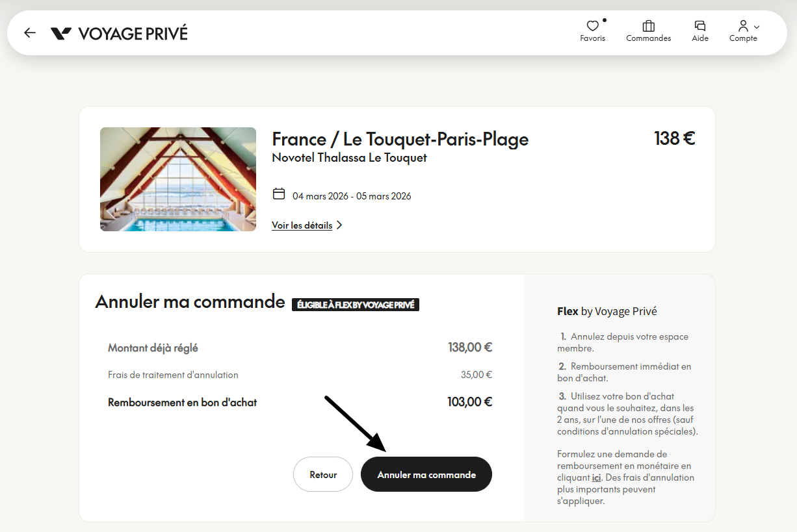The image size is (797, 532).
Task: Open the Voyage Privé logo homepage
Action: click(119, 33)
